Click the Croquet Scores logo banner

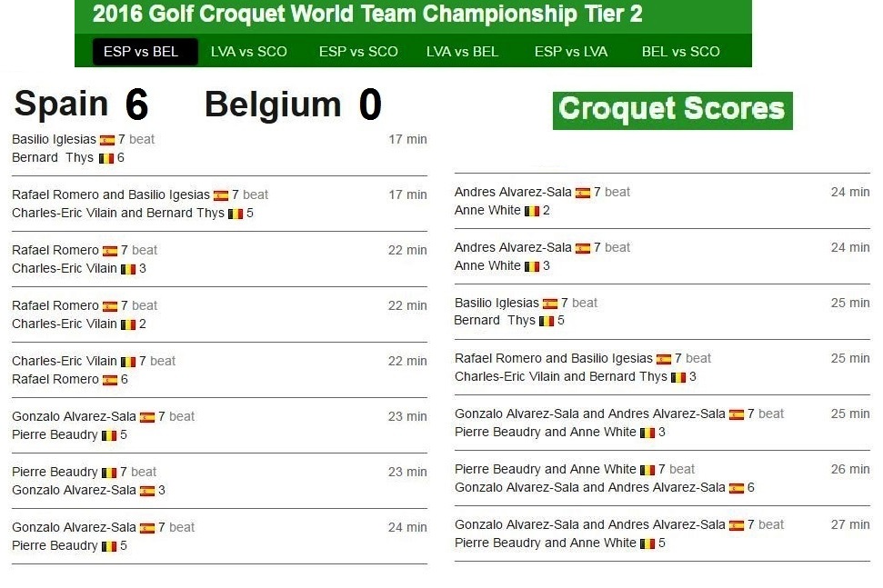click(672, 110)
